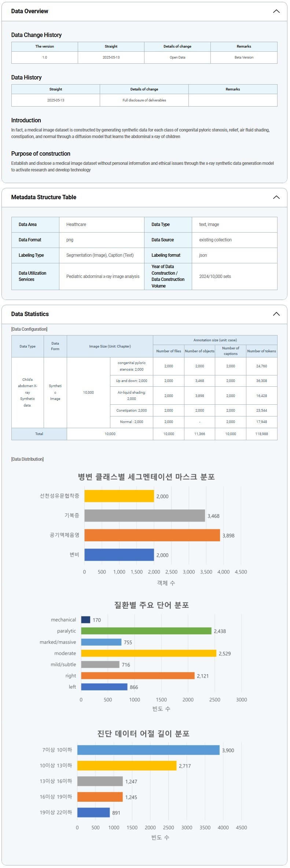Click the Segmentation (Image), Caption (Text) cell
Viewport: 290px width, 868px height.
tap(100, 255)
